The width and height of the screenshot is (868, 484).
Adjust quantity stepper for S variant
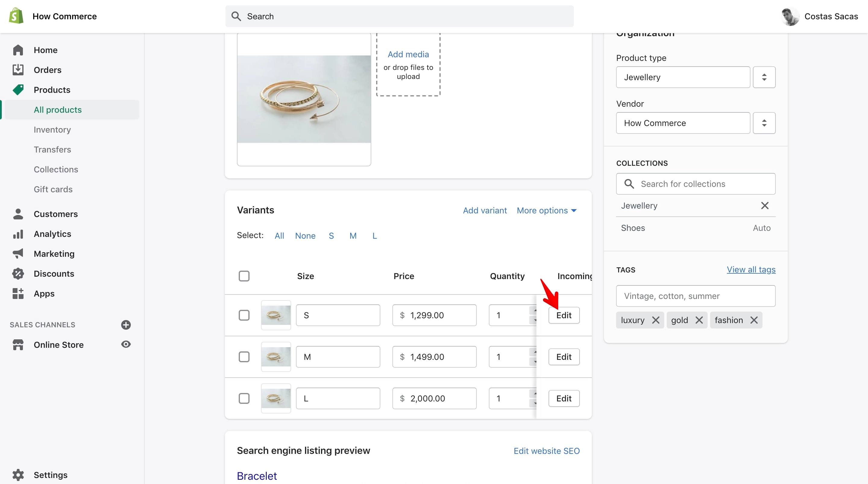coord(533,316)
